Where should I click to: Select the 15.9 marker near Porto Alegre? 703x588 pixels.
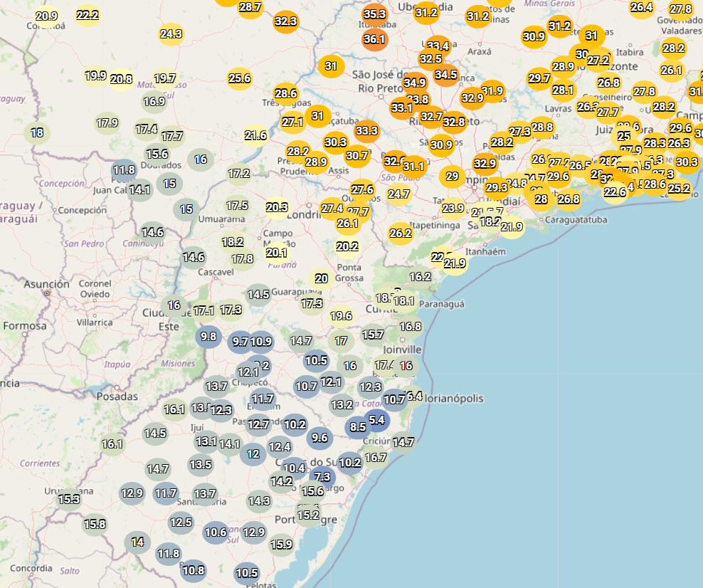pos(282,545)
